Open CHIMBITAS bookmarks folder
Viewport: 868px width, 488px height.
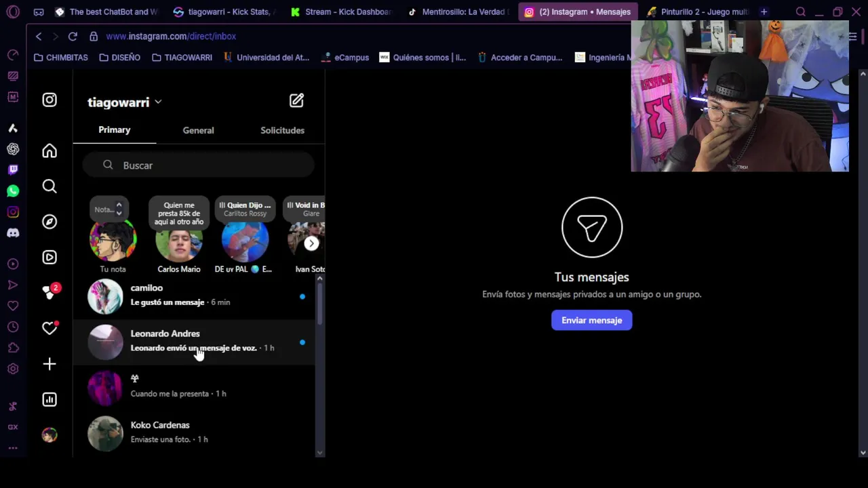click(x=61, y=58)
